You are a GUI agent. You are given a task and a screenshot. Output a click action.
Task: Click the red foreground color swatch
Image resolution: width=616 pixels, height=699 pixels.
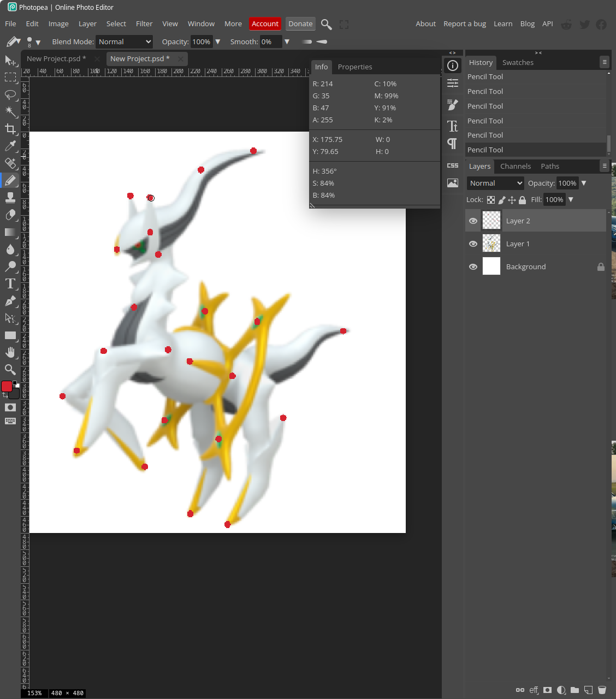pos(7,387)
